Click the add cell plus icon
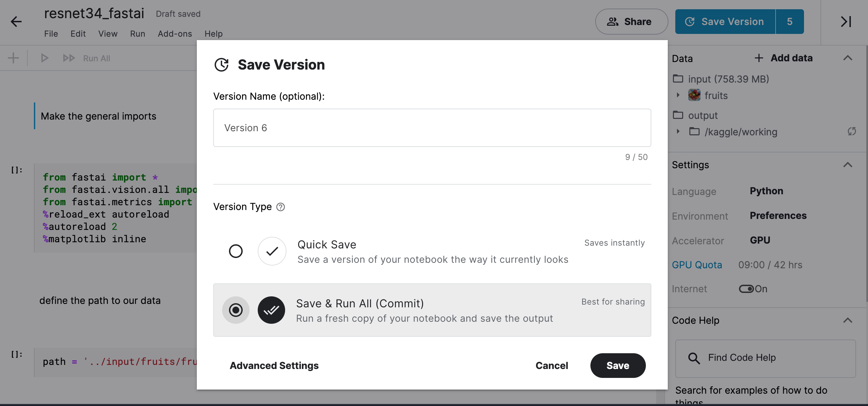The width and height of the screenshot is (868, 406). coord(13,58)
